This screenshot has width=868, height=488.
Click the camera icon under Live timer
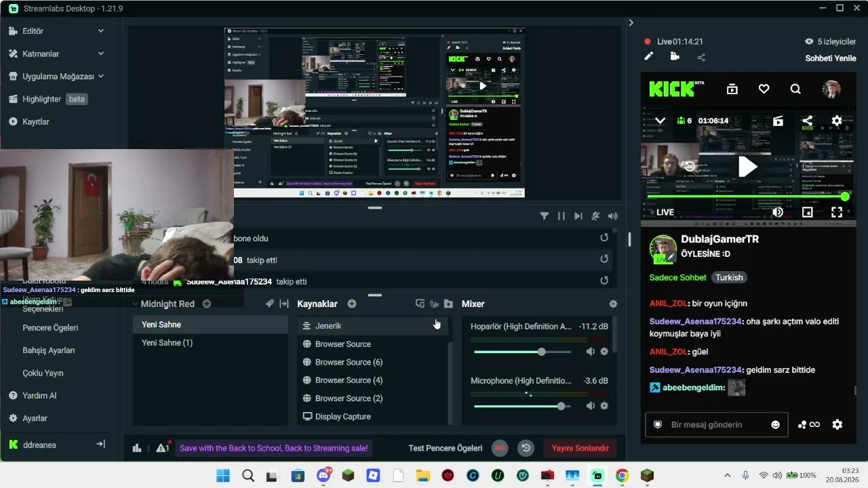coord(675,57)
